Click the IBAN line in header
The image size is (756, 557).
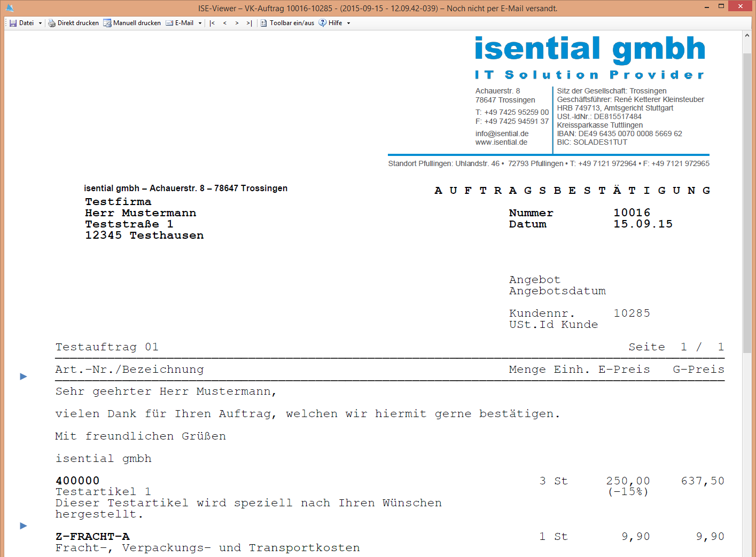tap(619, 134)
